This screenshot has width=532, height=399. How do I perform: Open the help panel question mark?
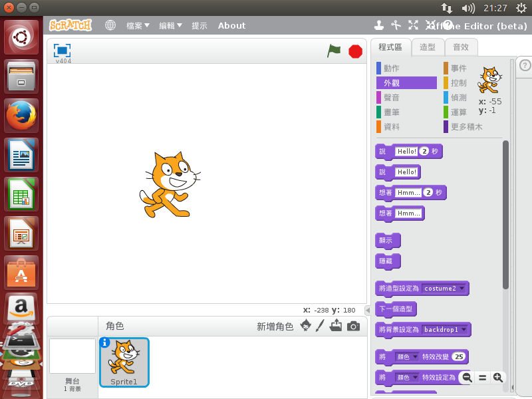click(x=525, y=65)
